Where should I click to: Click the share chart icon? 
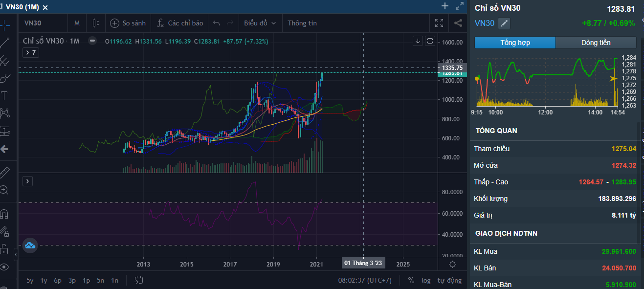(458, 23)
